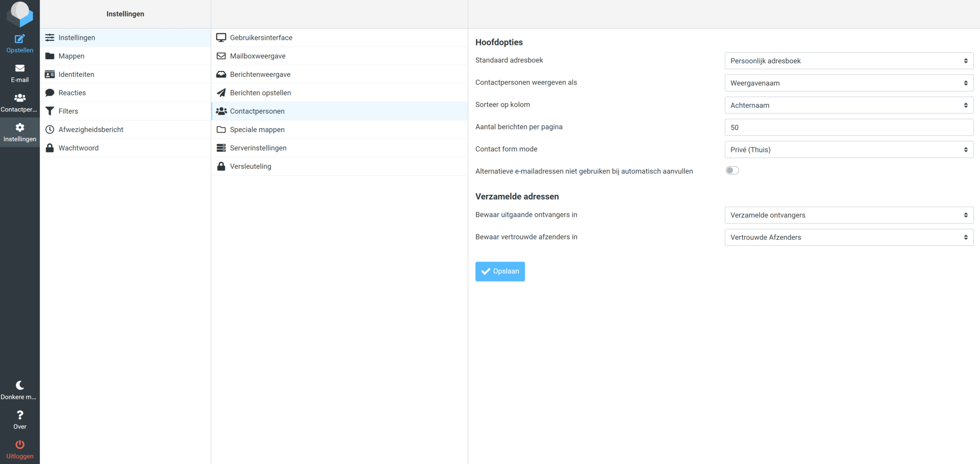
Task: Click the Uitloggen power icon
Action: 19,445
